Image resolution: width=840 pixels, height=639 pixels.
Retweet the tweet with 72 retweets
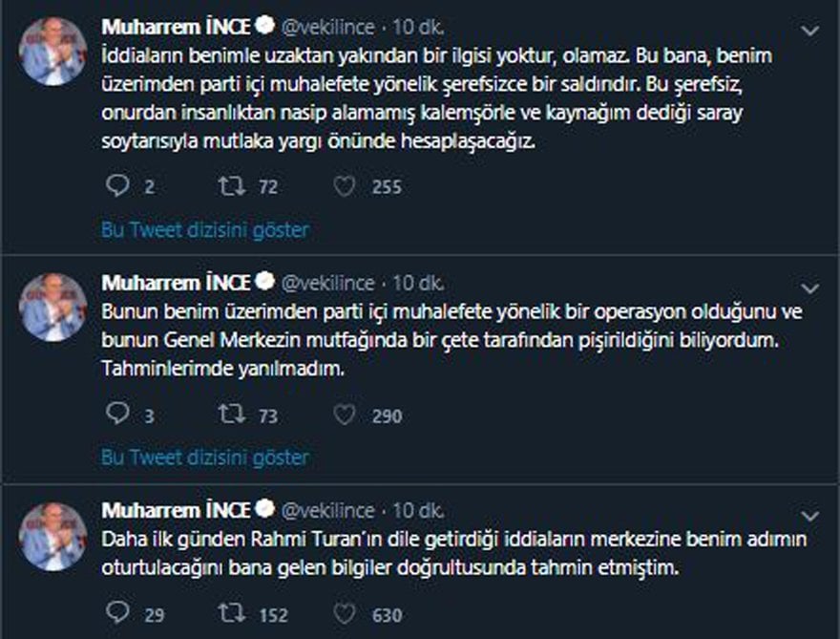pyautogui.click(x=232, y=186)
